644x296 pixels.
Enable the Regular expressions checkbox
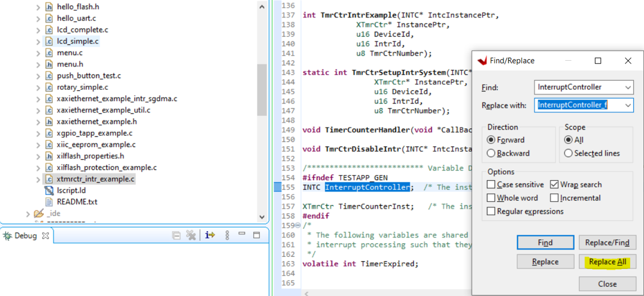click(x=491, y=211)
